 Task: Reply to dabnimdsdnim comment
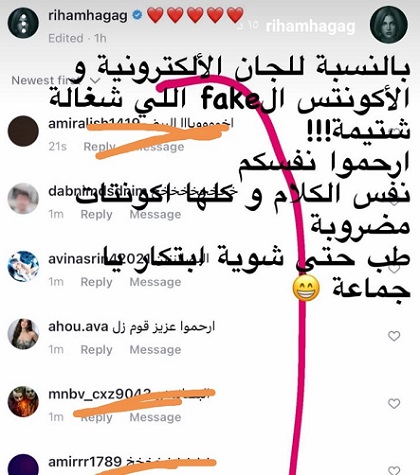[x=96, y=214]
